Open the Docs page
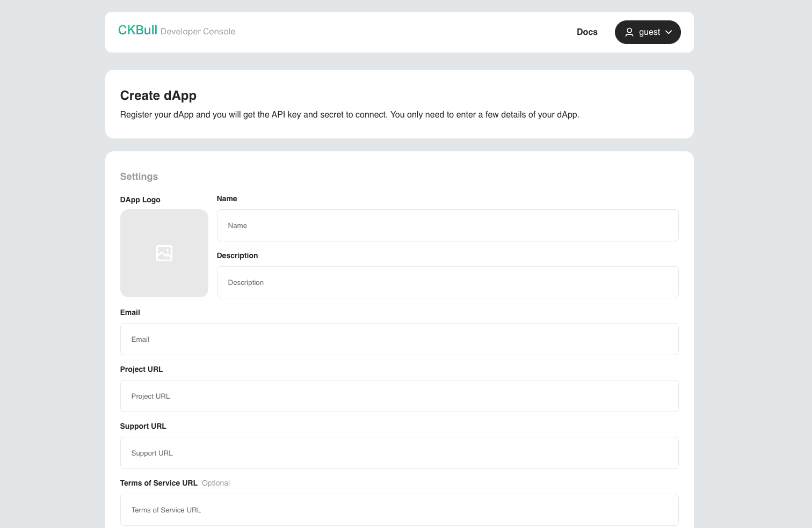Image resolution: width=812 pixels, height=528 pixels. (x=587, y=32)
